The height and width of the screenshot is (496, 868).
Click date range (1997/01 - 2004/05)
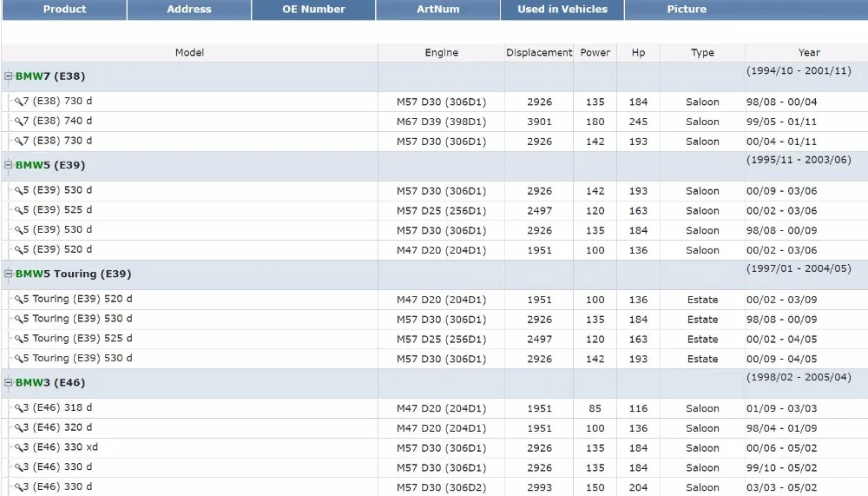click(799, 268)
